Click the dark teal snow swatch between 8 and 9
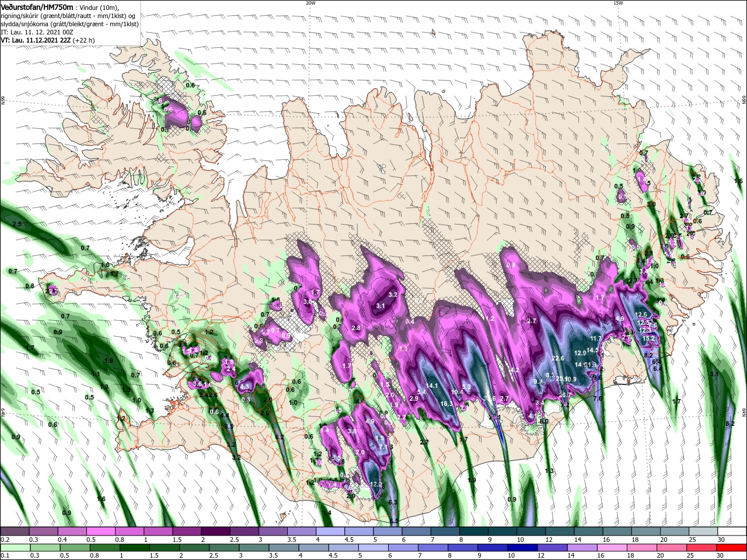 click(x=473, y=531)
